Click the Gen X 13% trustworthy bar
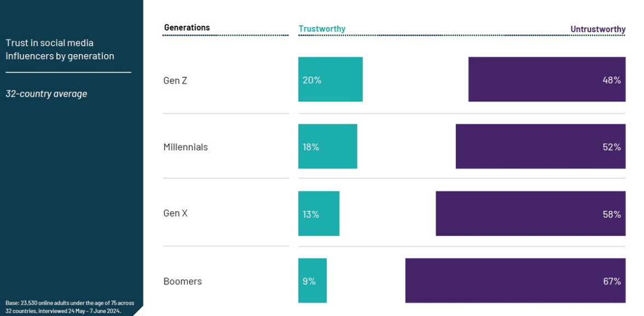This screenshot has height=316, width=644. (319, 214)
